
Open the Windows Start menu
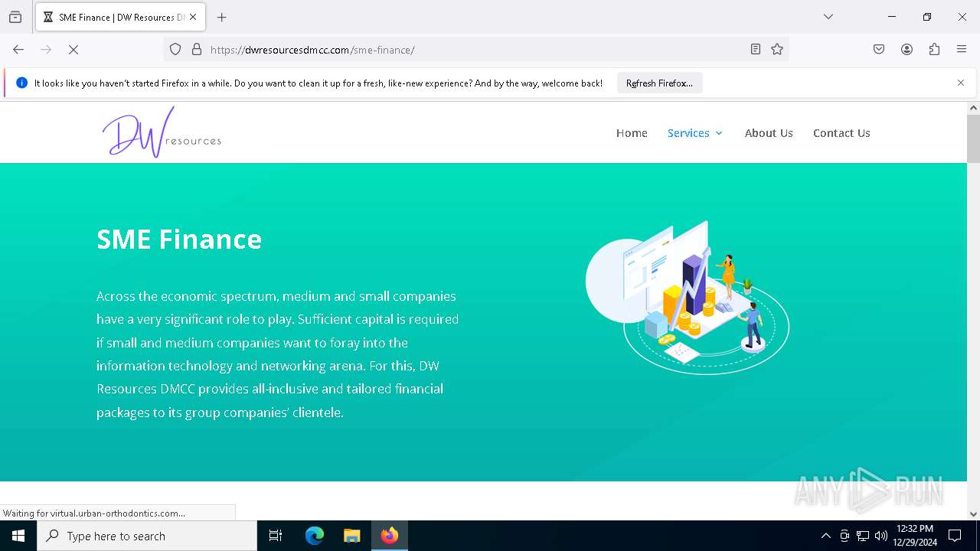pyautogui.click(x=18, y=536)
